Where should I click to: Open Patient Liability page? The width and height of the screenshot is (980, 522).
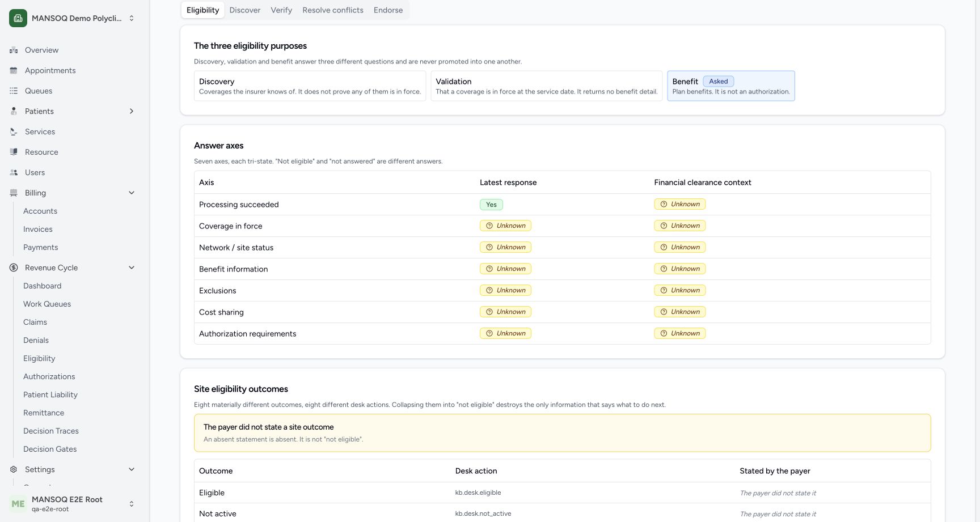[50, 394]
